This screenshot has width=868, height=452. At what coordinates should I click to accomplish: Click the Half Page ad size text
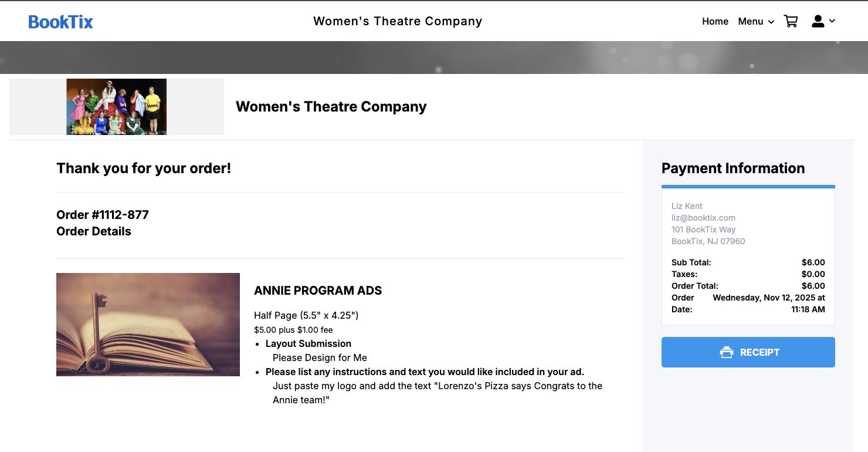tap(306, 315)
